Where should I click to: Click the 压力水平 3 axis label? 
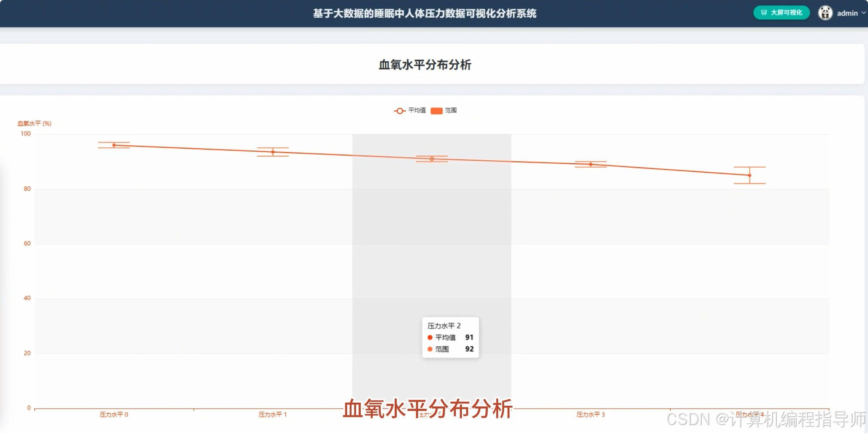(591, 415)
